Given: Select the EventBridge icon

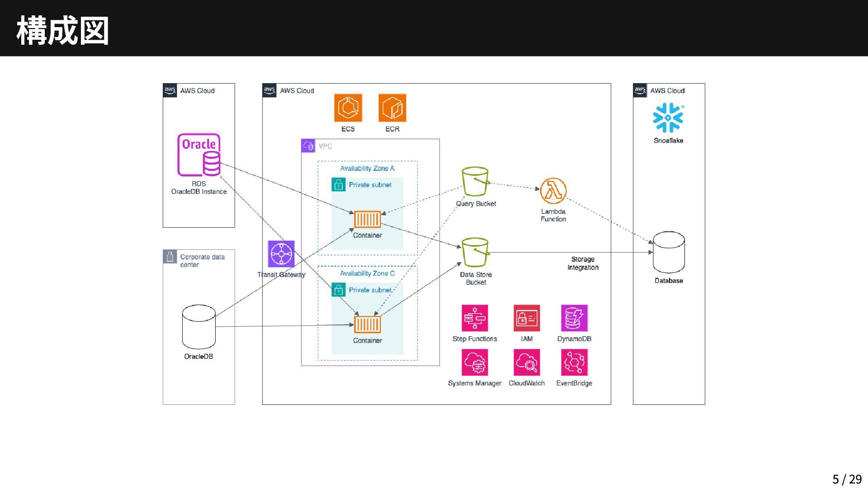Looking at the screenshot, I should click(574, 362).
